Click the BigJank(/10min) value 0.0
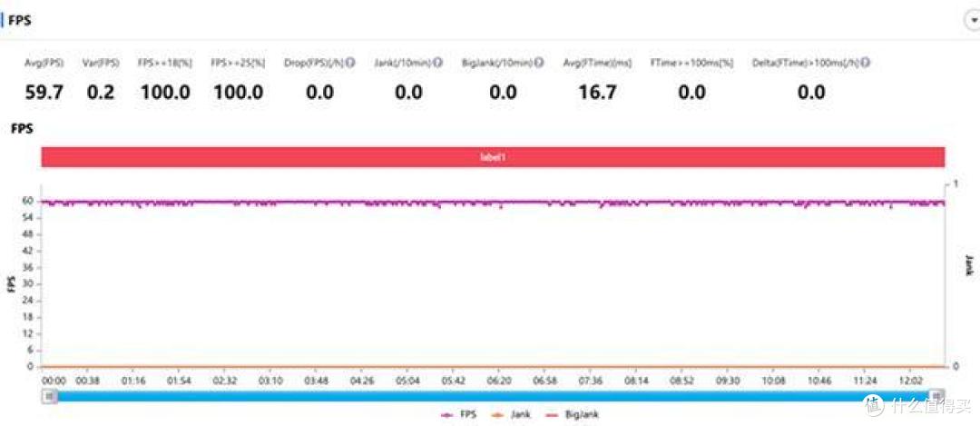 click(x=503, y=93)
